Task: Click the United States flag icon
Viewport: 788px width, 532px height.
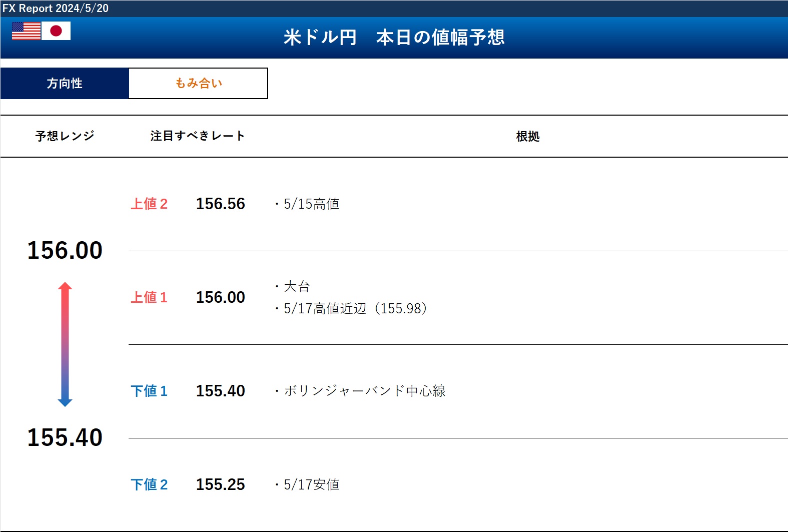Action: click(x=26, y=31)
